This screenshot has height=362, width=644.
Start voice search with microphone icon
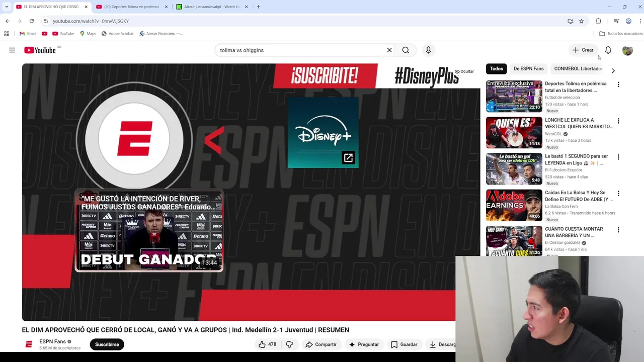click(428, 50)
